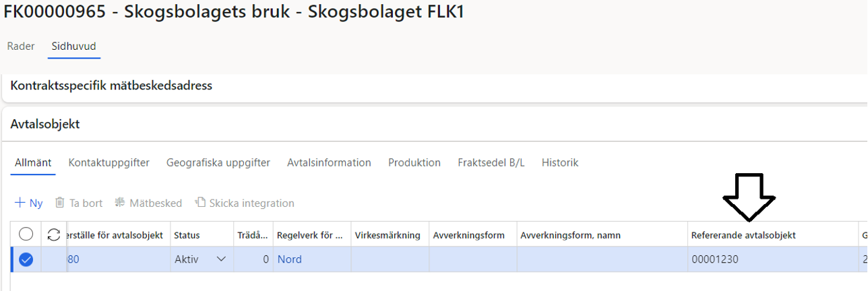
Task: Click the trash icon for Ta bort
Action: [60, 203]
